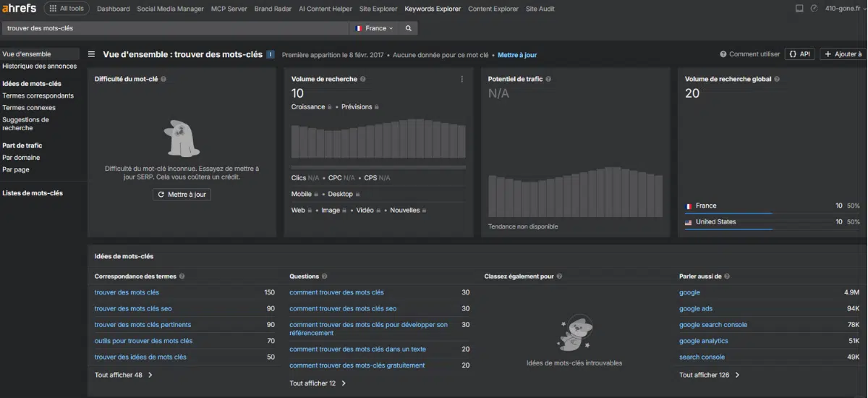Open the 'trouver des mots clés seo' link
Viewport: 868px width, 398px height.
point(133,308)
